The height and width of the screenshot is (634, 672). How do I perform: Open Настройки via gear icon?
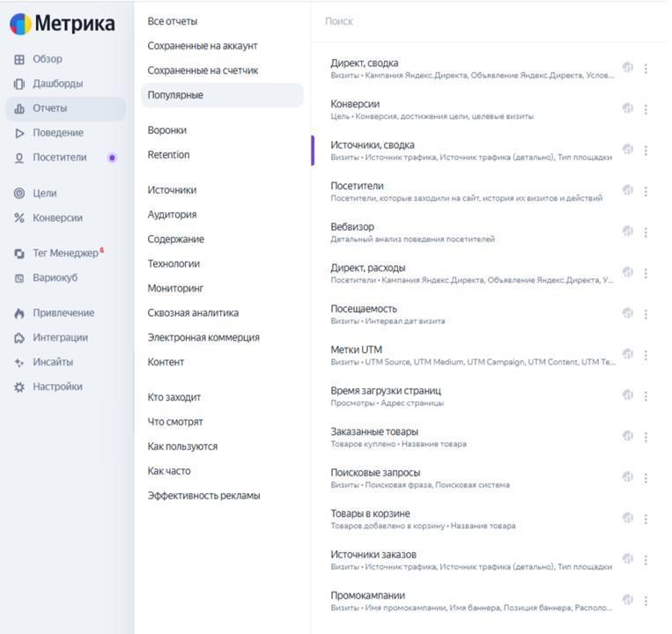pos(19,387)
